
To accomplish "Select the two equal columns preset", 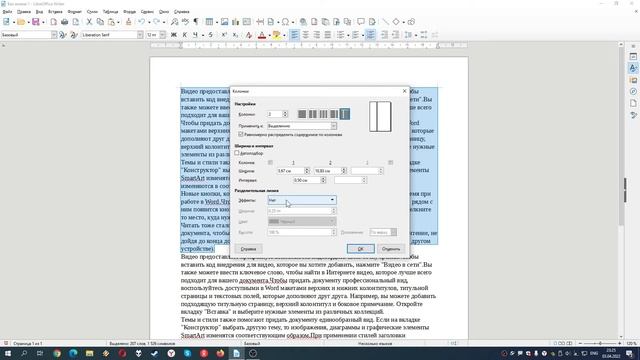I will pos(313,114).
